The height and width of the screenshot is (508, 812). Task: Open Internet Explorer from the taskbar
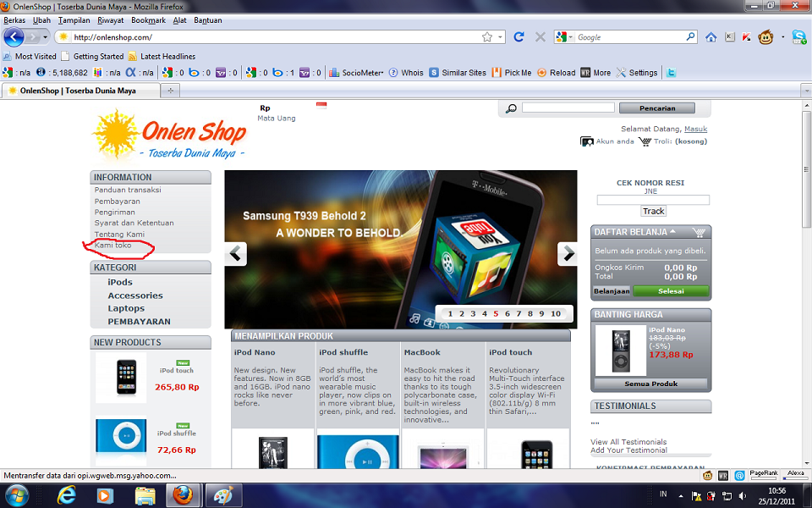pyautogui.click(x=66, y=495)
